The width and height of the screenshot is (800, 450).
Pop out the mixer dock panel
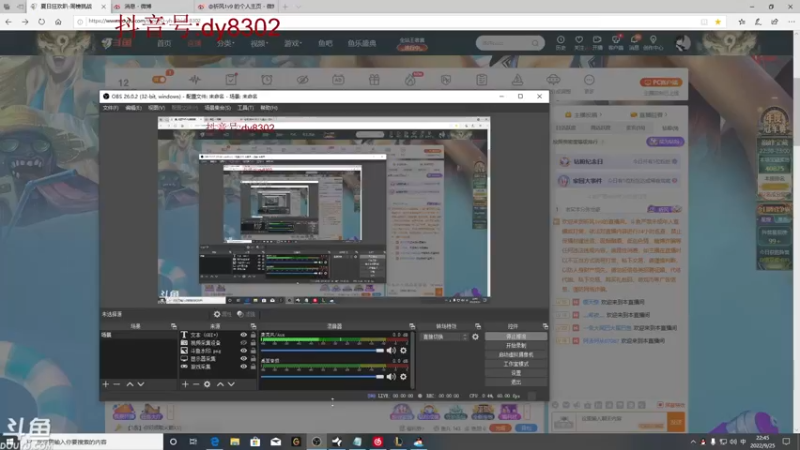pyautogui.click(x=412, y=326)
